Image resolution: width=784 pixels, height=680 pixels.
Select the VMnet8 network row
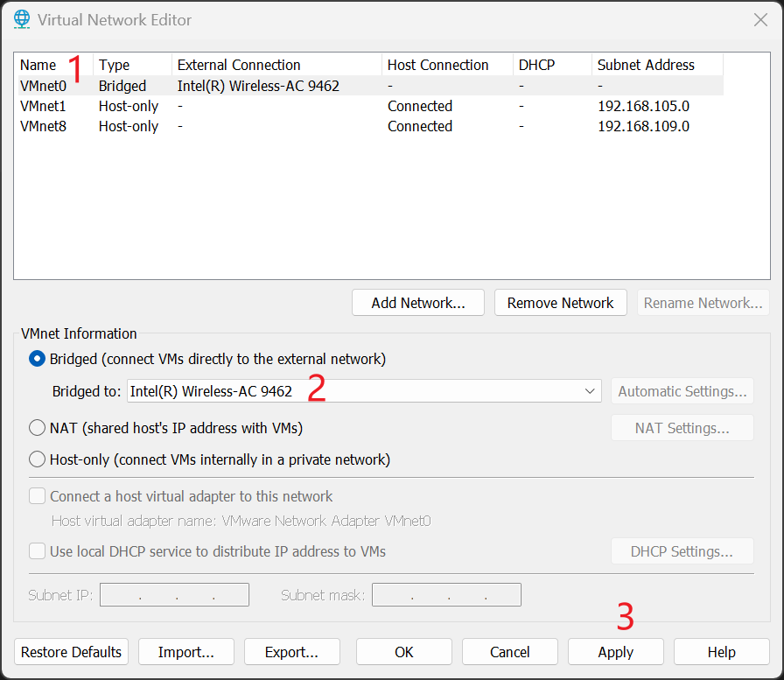coord(368,126)
